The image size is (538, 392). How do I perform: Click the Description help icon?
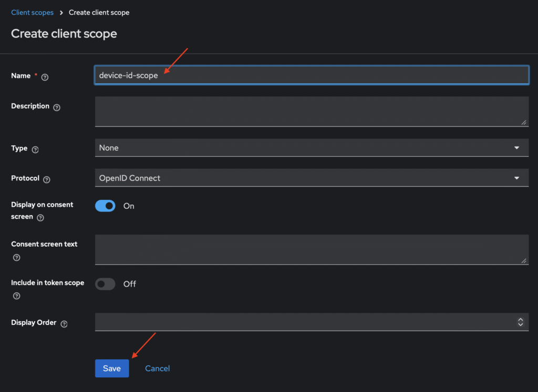pyautogui.click(x=57, y=107)
